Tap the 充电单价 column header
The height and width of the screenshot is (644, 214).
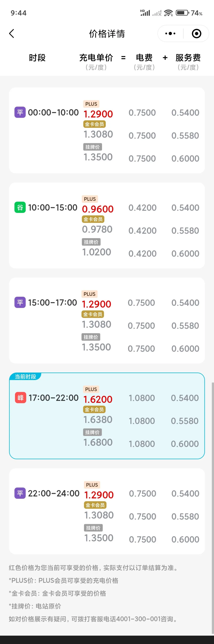tap(96, 58)
